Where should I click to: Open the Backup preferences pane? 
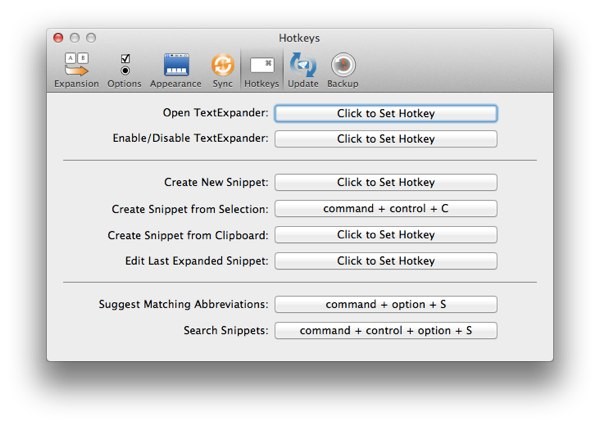tap(343, 70)
